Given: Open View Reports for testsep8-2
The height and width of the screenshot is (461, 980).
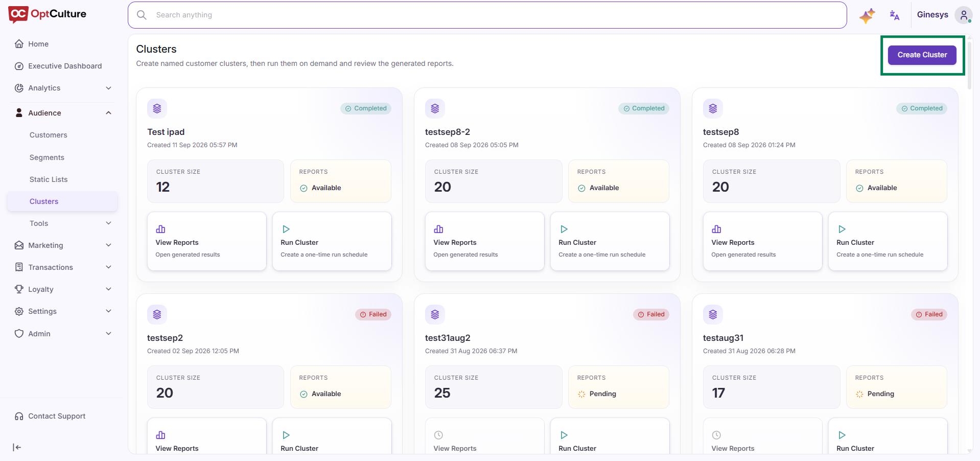Looking at the screenshot, I should click(x=485, y=241).
